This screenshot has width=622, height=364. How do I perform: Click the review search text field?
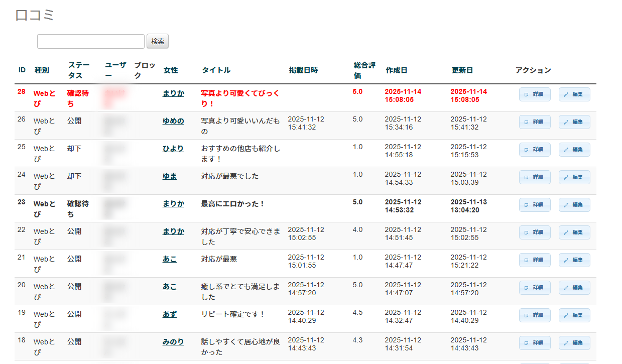[91, 42]
